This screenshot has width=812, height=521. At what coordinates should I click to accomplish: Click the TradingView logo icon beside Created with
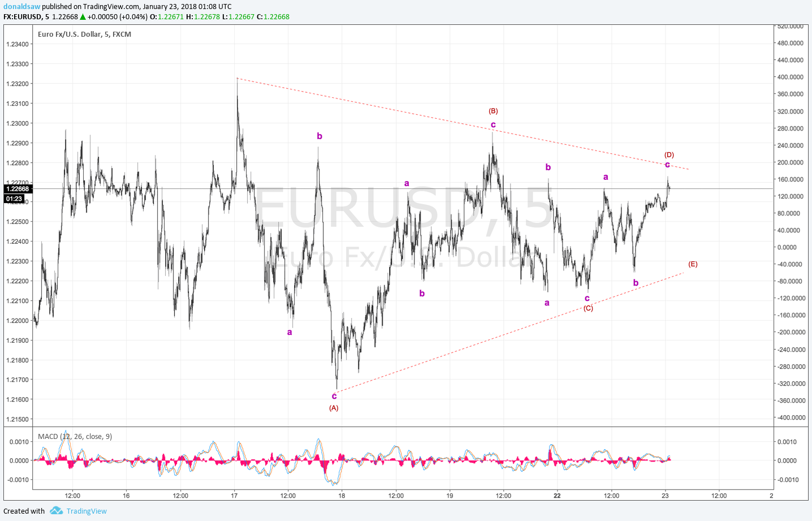(56, 511)
